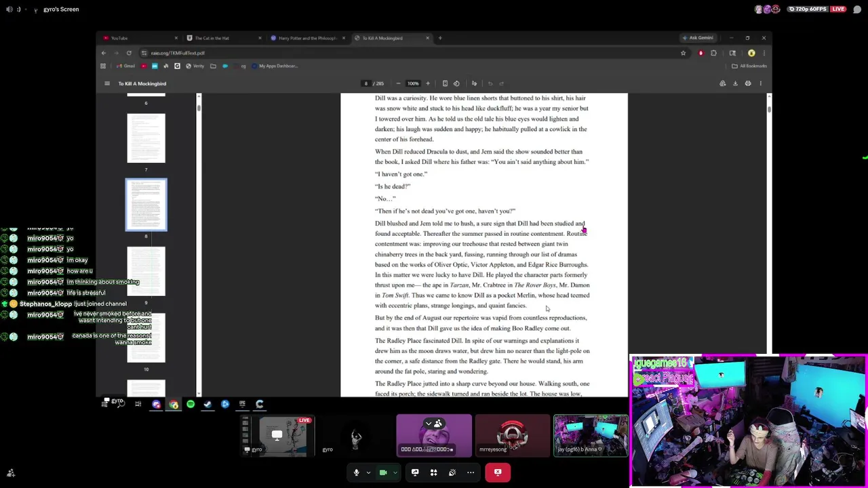The height and width of the screenshot is (488, 868).
Task: Rotate the PDF counterclockwise
Action: (456, 83)
